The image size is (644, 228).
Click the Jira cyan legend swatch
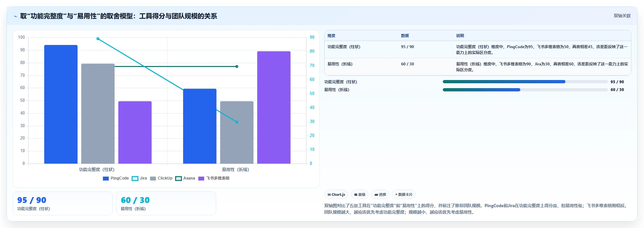(x=135, y=179)
